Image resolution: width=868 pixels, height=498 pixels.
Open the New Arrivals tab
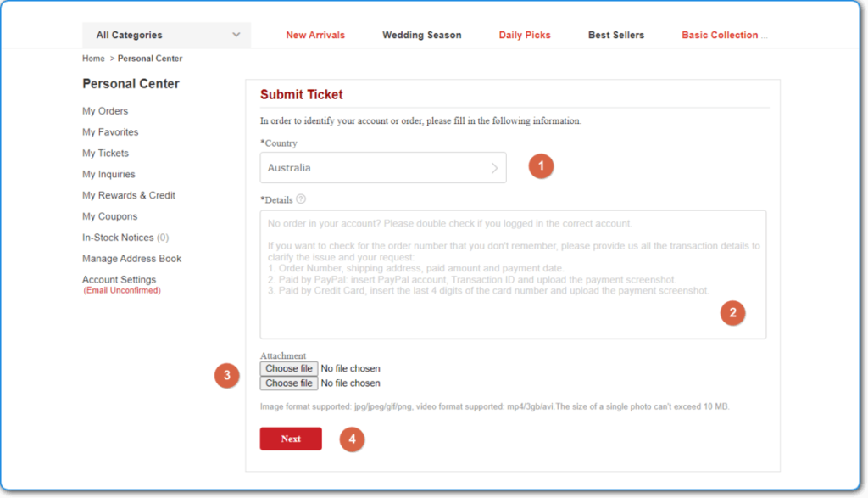[315, 35]
